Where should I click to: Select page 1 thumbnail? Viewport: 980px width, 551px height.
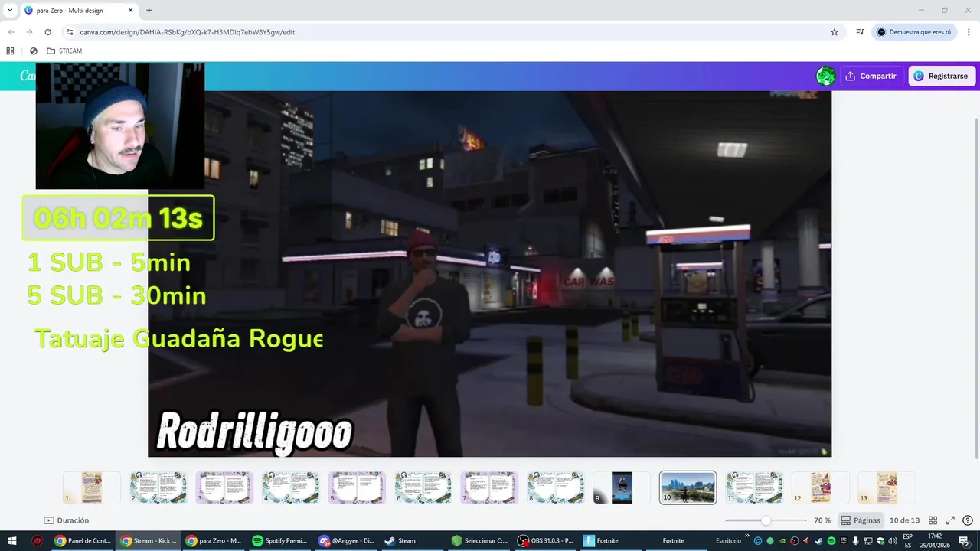click(91, 487)
